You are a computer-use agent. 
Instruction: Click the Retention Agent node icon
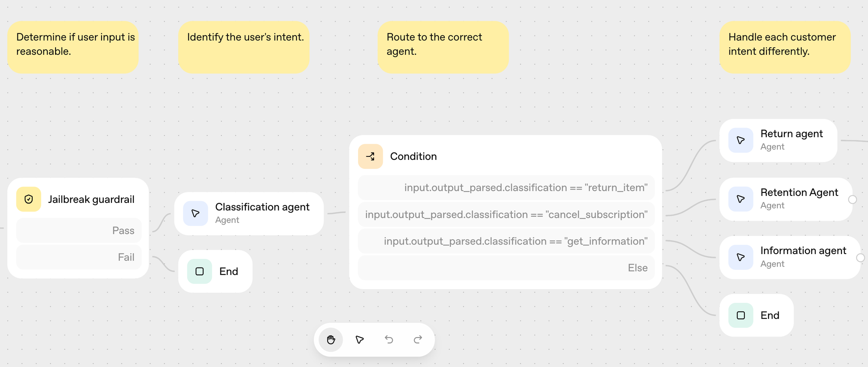click(740, 199)
